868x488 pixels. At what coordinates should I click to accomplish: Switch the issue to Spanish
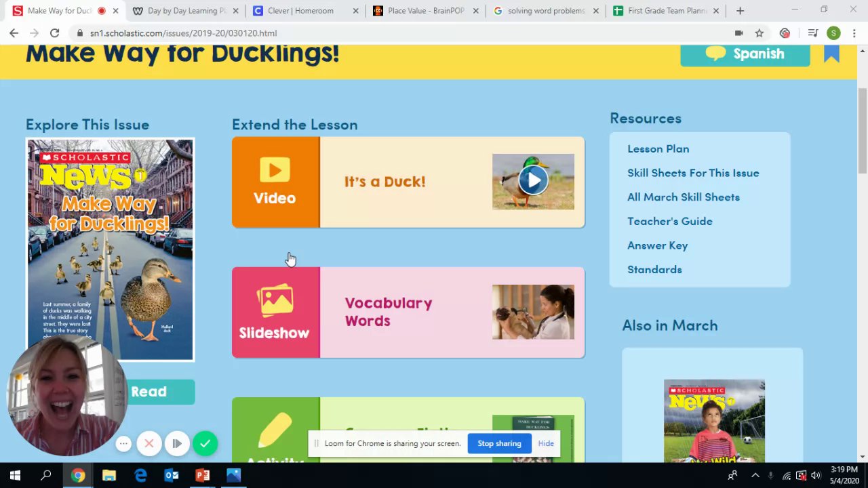(745, 54)
